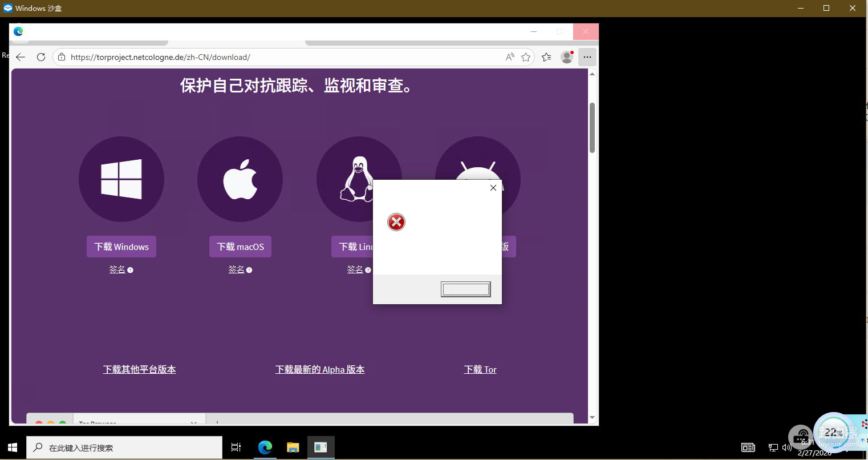This screenshot has height=460, width=868.
Task: Click the Linux penguin download icon
Action: [359, 179]
